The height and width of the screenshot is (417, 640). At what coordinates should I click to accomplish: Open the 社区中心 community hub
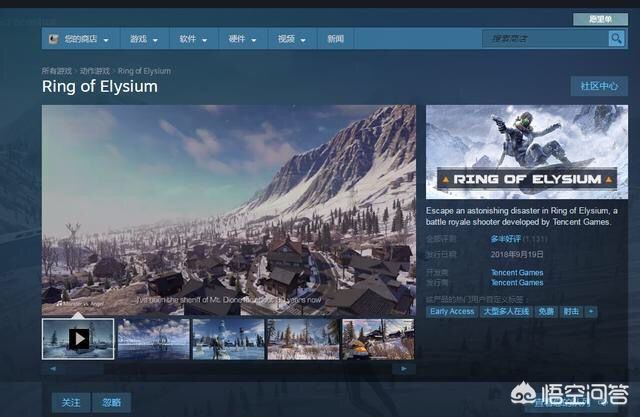[x=599, y=86]
